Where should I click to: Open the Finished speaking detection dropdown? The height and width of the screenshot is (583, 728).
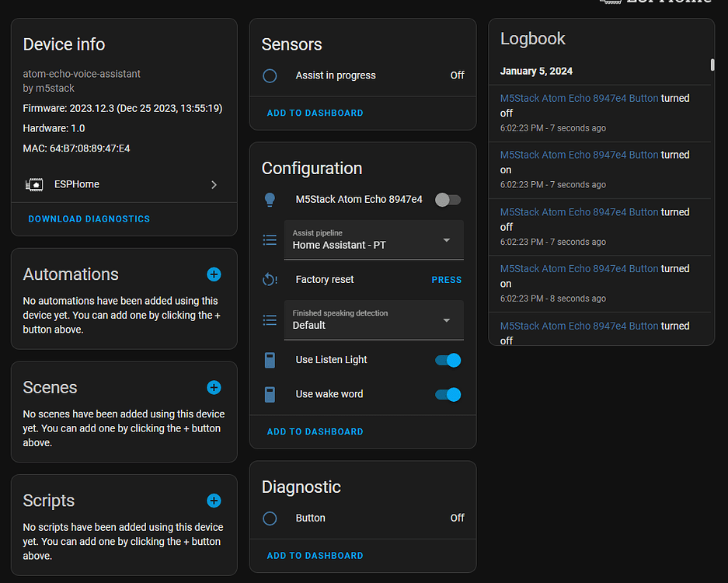point(447,319)
